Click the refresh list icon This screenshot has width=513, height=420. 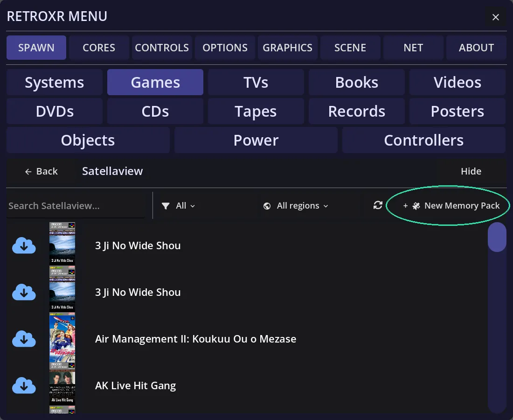coord(378,205)
